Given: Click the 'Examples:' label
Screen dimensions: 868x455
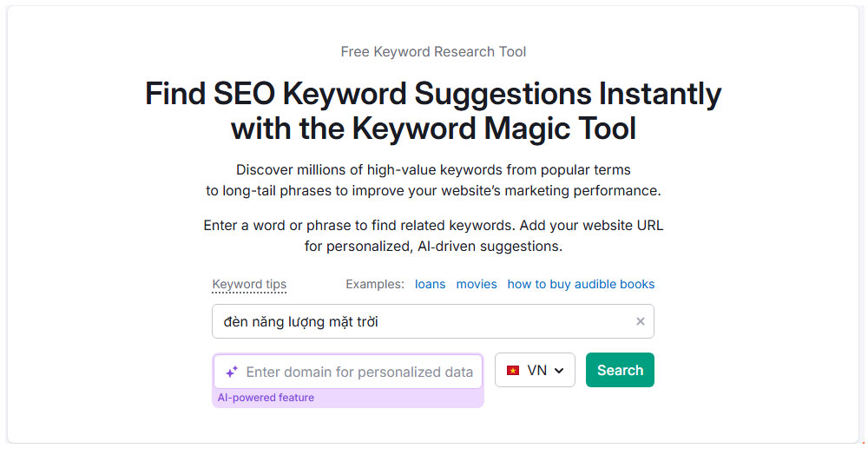Looking at the screenshot, I should pyautogui.click(x=375, y=284).
